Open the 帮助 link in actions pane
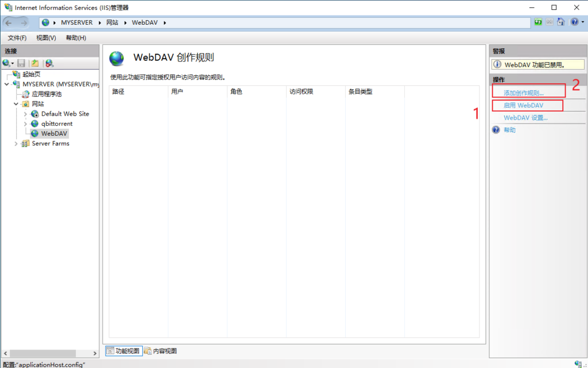The width and height of the screenshot is (588, 368). 509,130
